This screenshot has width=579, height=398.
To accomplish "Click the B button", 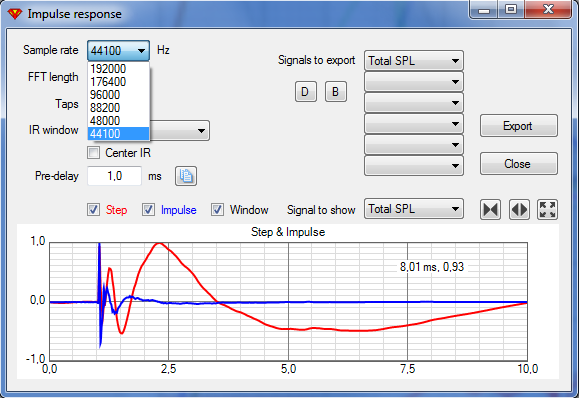I will (336, 92).
